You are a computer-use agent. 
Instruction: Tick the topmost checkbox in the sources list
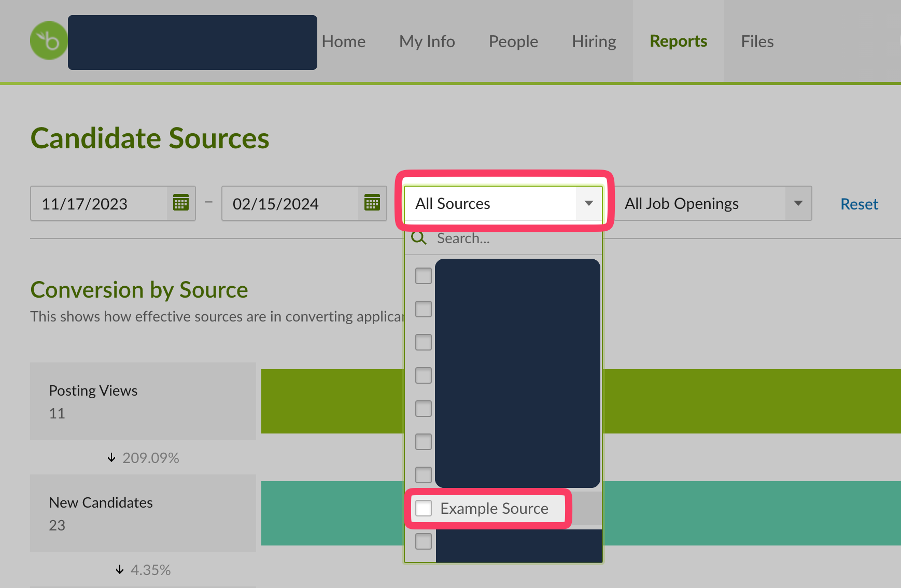point(424,276)
